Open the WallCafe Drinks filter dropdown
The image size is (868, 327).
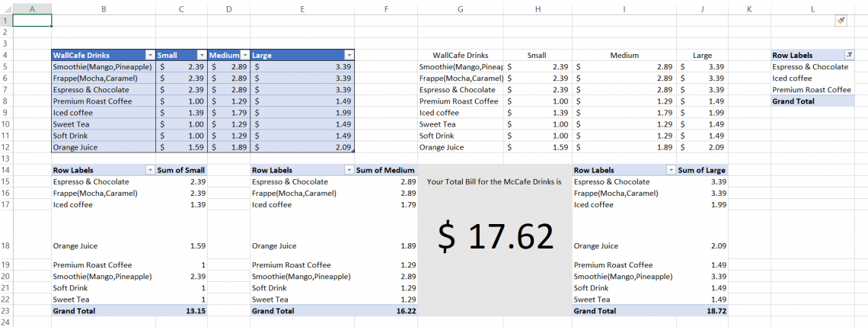150,55
